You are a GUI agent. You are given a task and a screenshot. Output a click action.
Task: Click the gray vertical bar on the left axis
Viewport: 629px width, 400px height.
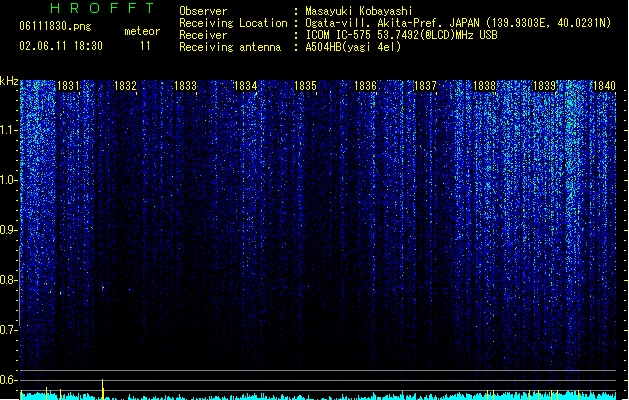(20, 286)
